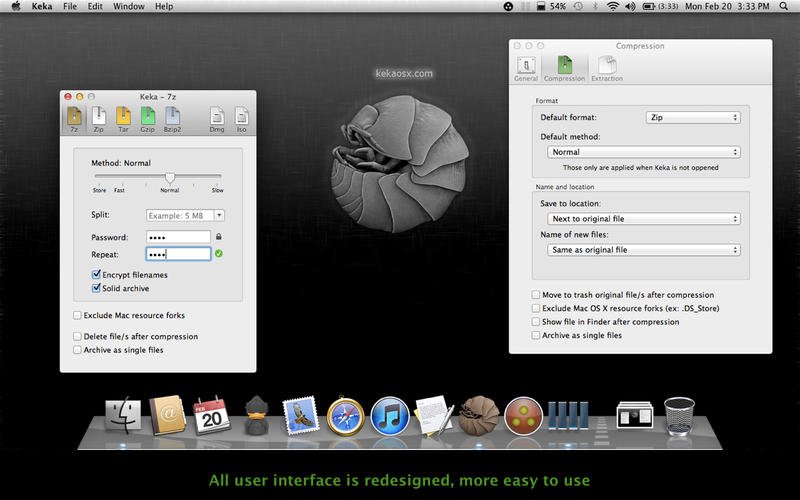Open the Window menu
Viewport: 800px width, 500px height.
[129, 6]
